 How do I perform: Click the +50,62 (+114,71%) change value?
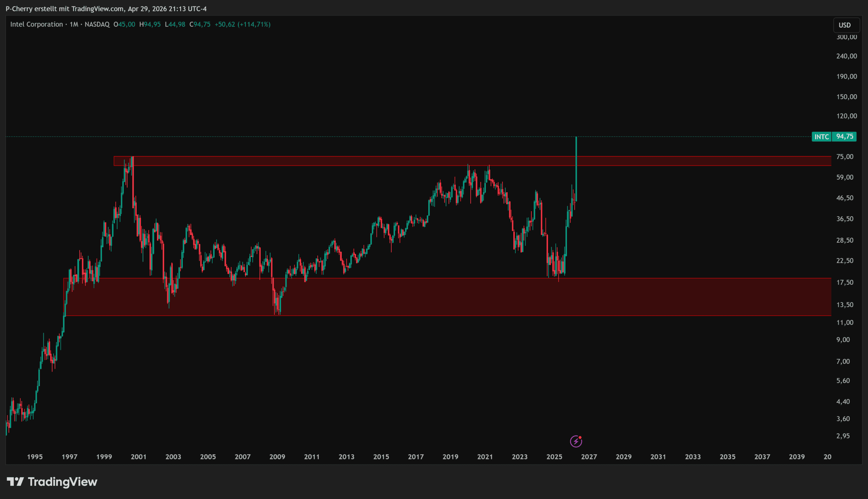(242, 24)
